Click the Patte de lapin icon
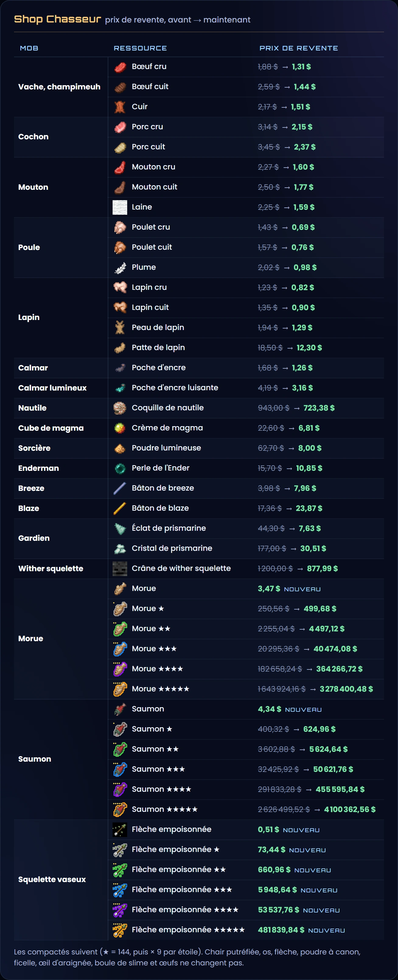 click(x=120, y=348)
